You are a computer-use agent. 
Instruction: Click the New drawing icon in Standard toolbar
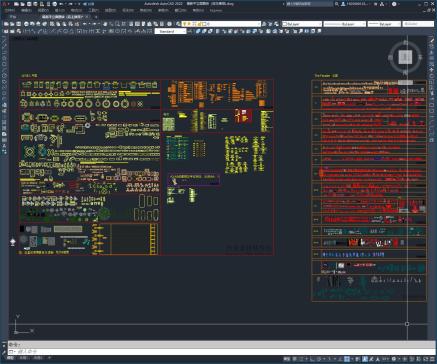[6, 24]
